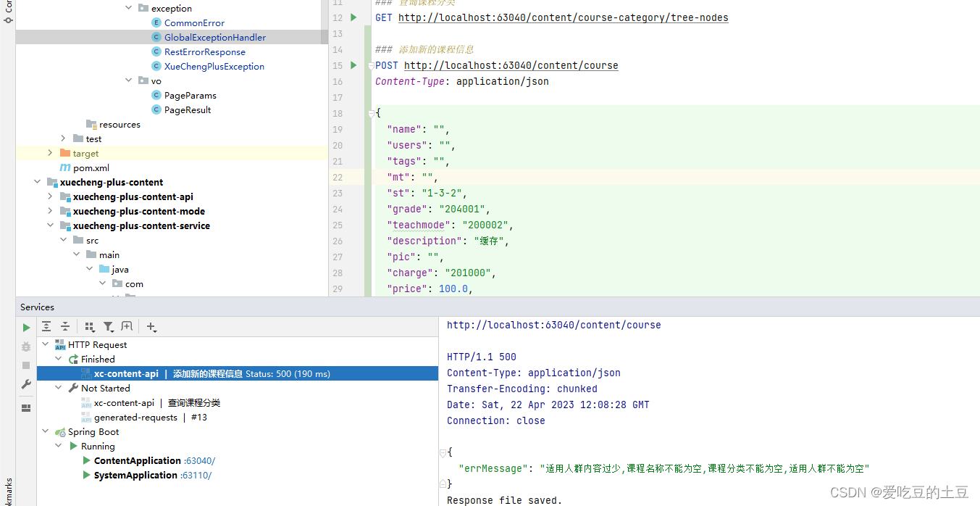Expand the test folder
The image size is (980, 506).
tap(63, 138)
